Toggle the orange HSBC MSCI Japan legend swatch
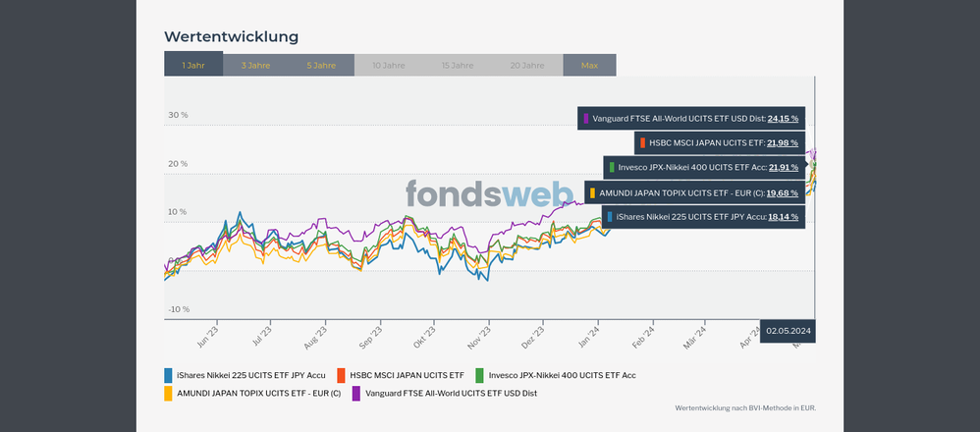980x432 pixels. pyautogui.click(x=342, y=375)
